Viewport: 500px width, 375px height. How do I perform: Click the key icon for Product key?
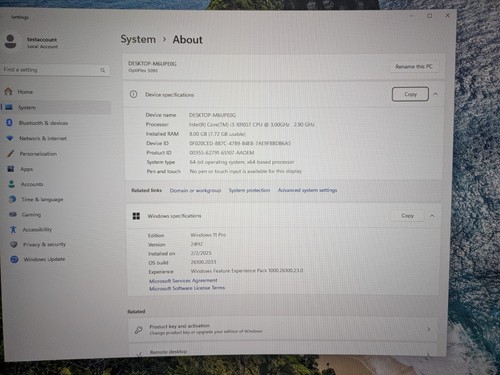(x=138, y=330)
